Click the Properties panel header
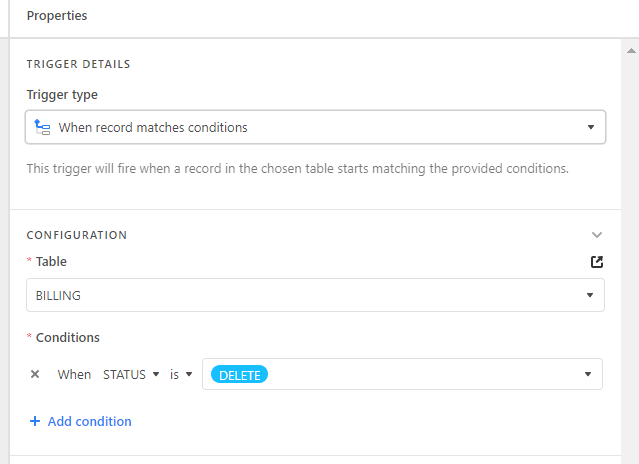Screen dimensions: 639x464 pyautogui.click(x=57, y=15)
